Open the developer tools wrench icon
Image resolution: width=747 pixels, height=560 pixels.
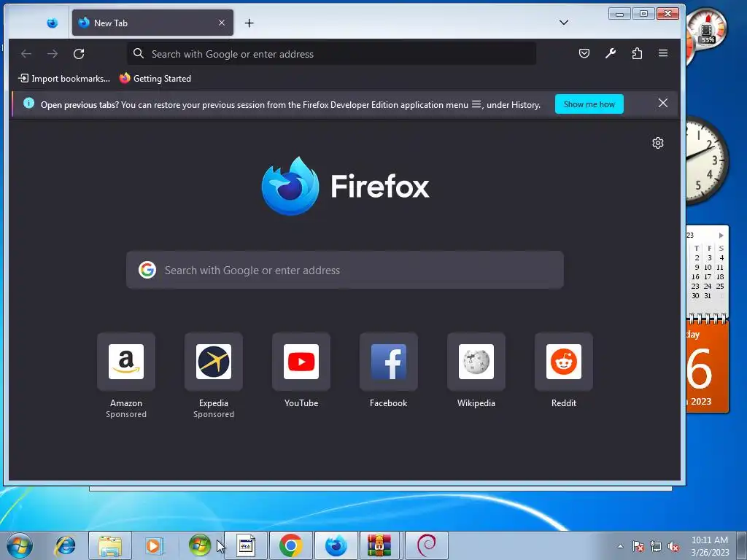point(611,53)
